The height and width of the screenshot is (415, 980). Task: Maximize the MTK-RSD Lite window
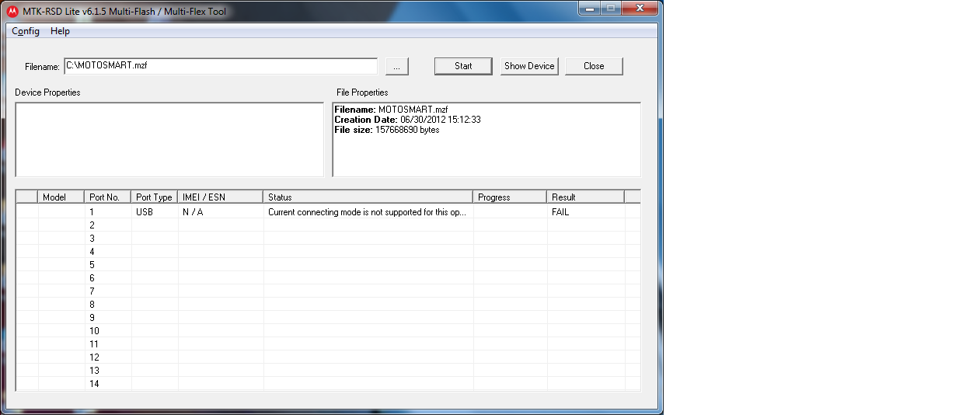(610, 8)
